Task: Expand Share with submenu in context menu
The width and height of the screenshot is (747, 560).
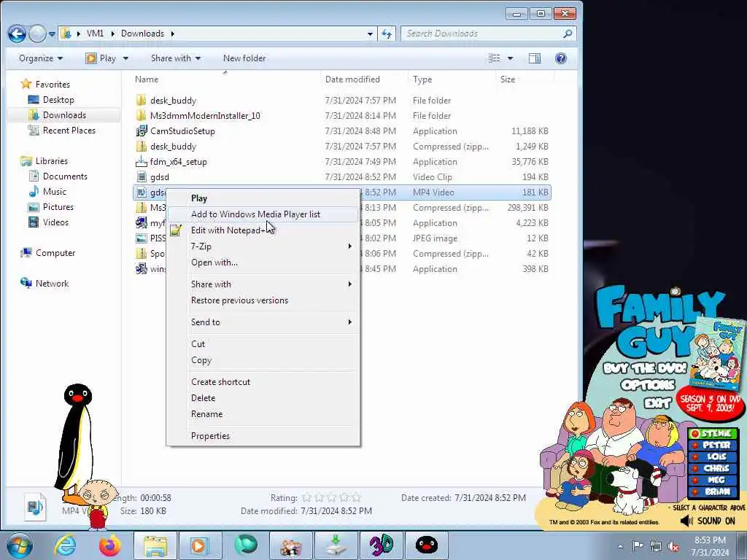Action: tap(263, 284)
